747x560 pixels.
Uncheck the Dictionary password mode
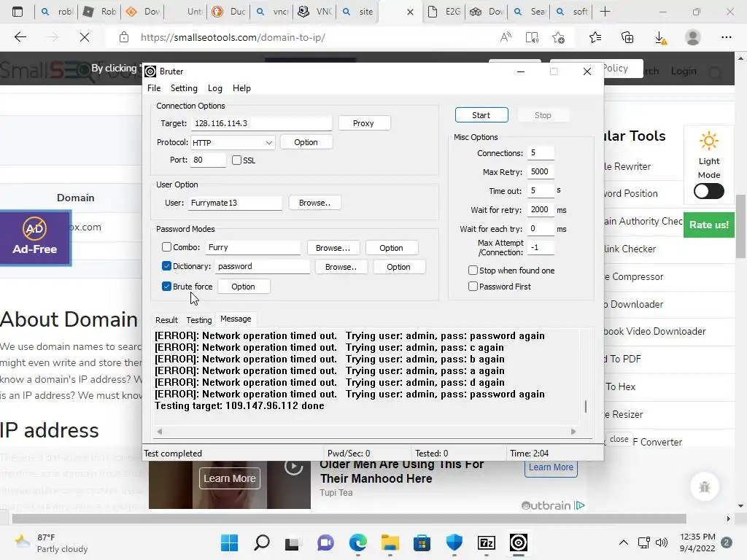166,266
